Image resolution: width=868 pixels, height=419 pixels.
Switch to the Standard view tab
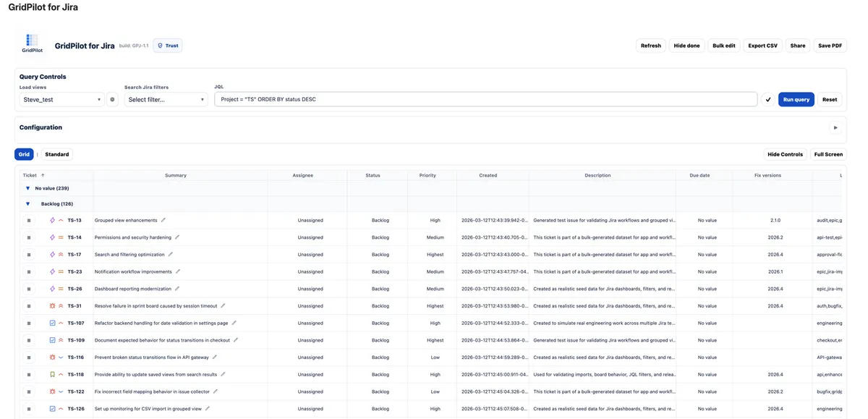(x=57, y=154)
